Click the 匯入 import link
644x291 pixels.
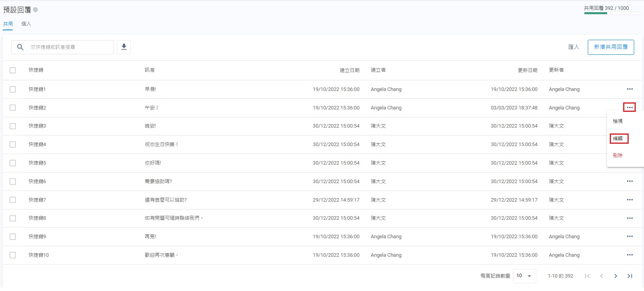574,47
